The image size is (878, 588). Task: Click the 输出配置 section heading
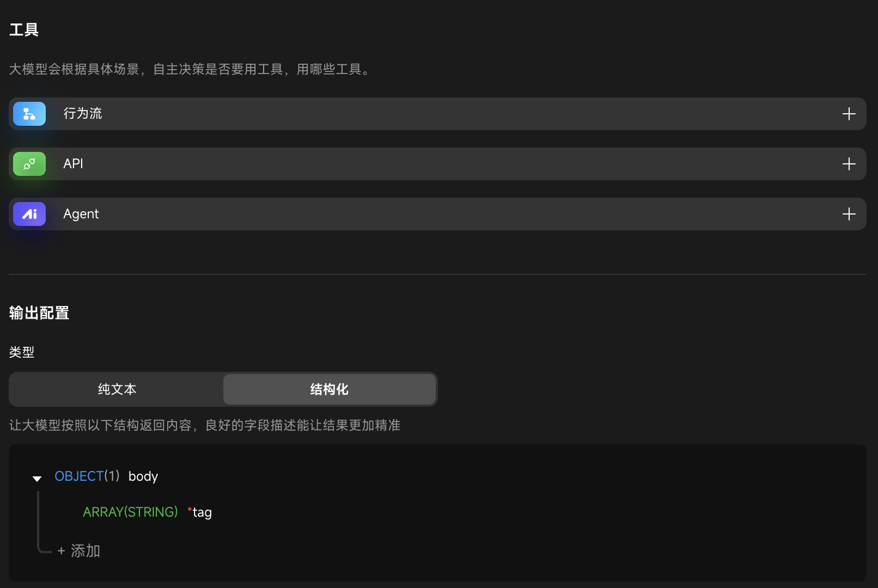point(39,313)
